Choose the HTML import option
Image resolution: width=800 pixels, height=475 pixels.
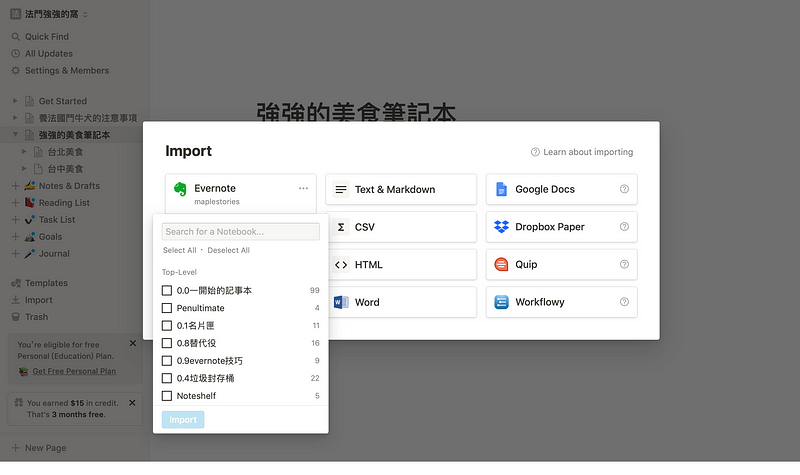(x=401, y=265)
